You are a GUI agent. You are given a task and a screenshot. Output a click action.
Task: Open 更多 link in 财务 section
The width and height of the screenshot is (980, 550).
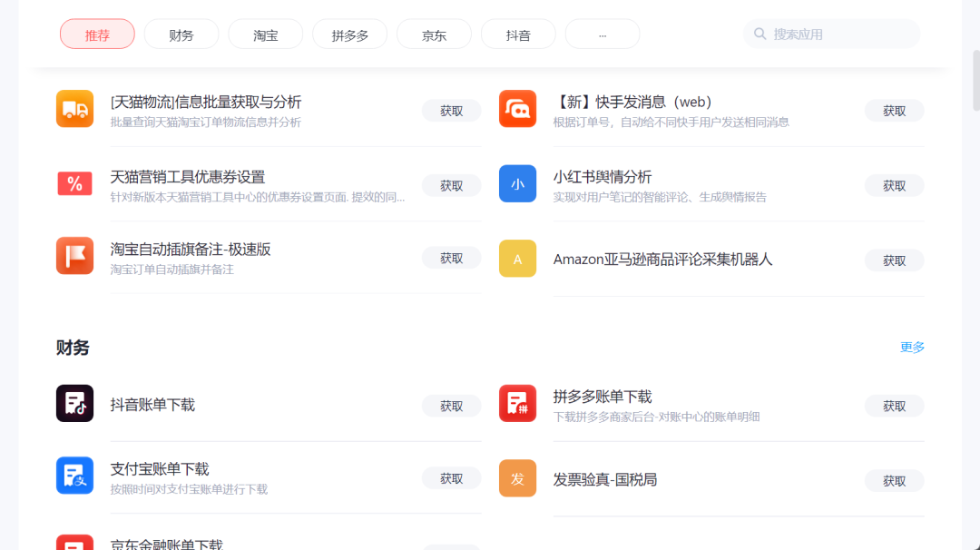[x=912, y=347]
